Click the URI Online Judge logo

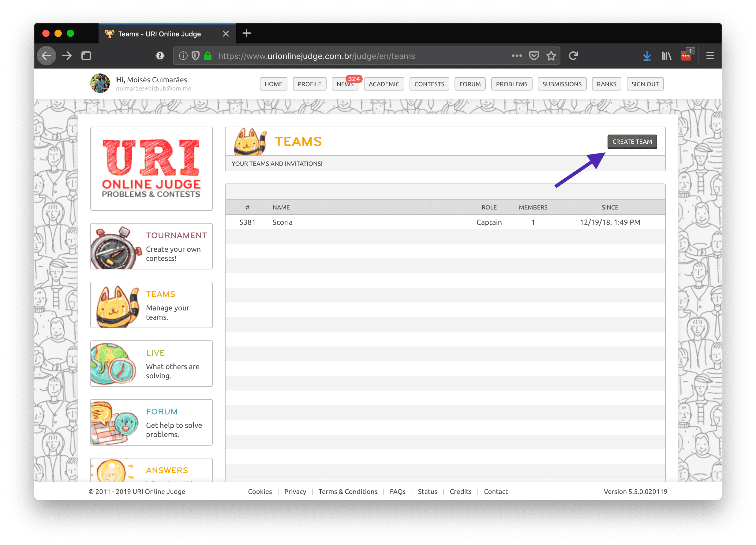pyautogui.click(x=151, y=169)
